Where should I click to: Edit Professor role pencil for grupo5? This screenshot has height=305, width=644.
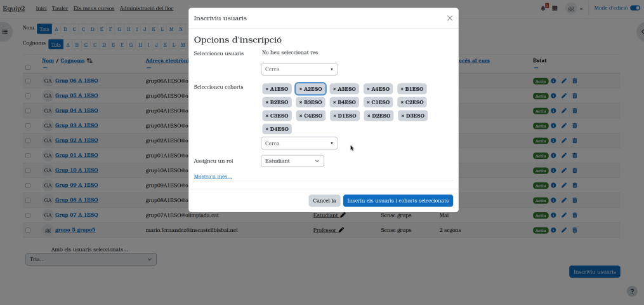(341, 230)
